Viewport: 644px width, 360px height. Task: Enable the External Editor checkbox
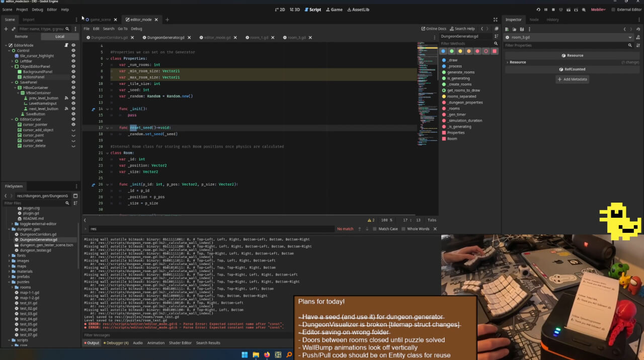click(x=627, y=10)
